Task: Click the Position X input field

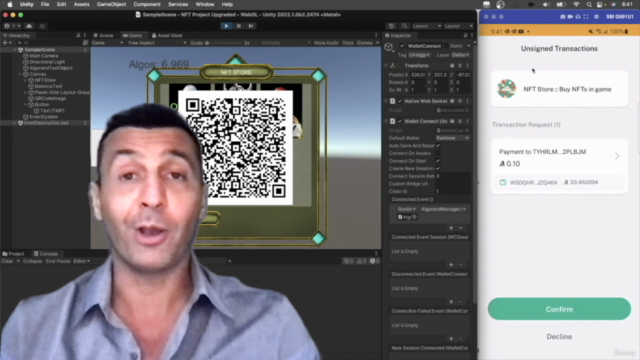Action: pyautogui.click(x=418, y=75)
